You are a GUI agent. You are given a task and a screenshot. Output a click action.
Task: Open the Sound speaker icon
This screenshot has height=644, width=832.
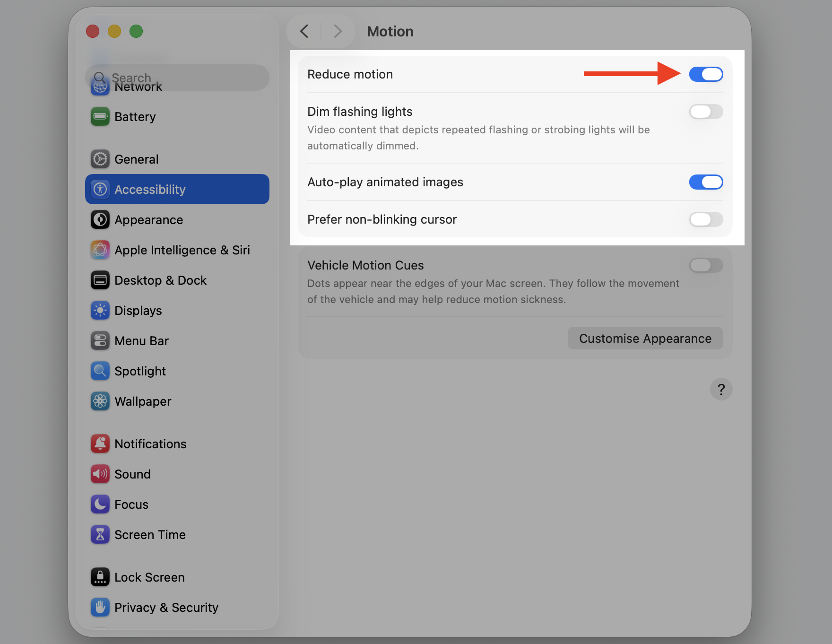pyautogui.click(x=100, y=474)
